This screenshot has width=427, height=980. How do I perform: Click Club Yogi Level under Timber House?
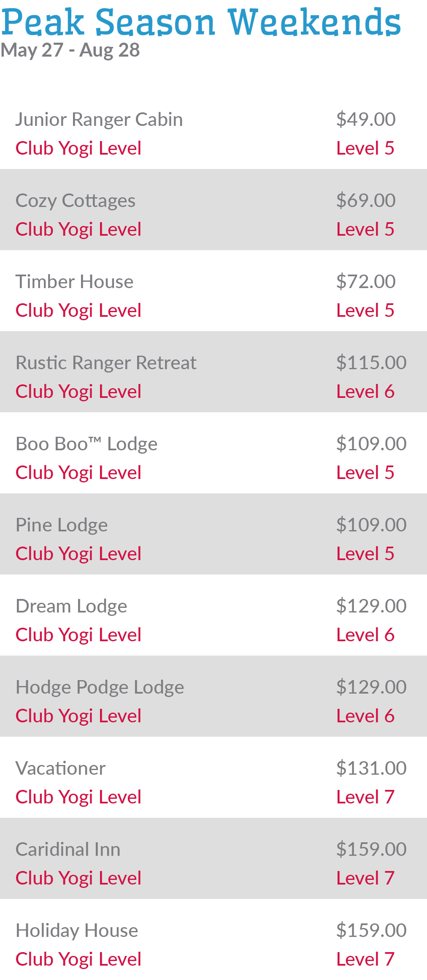pos(78,310)
